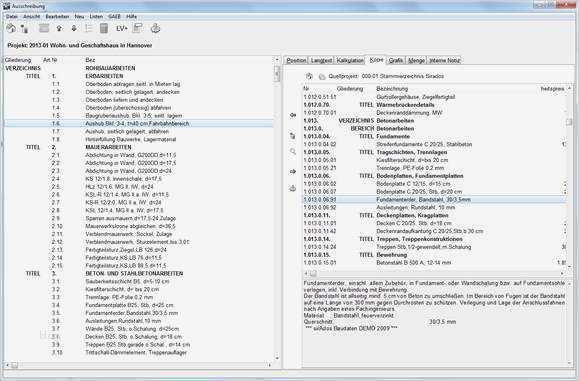Viewport: 579px width, 381px height.
Task: Select row 1. ERDARBEITEN title
Action: [138, 76]
